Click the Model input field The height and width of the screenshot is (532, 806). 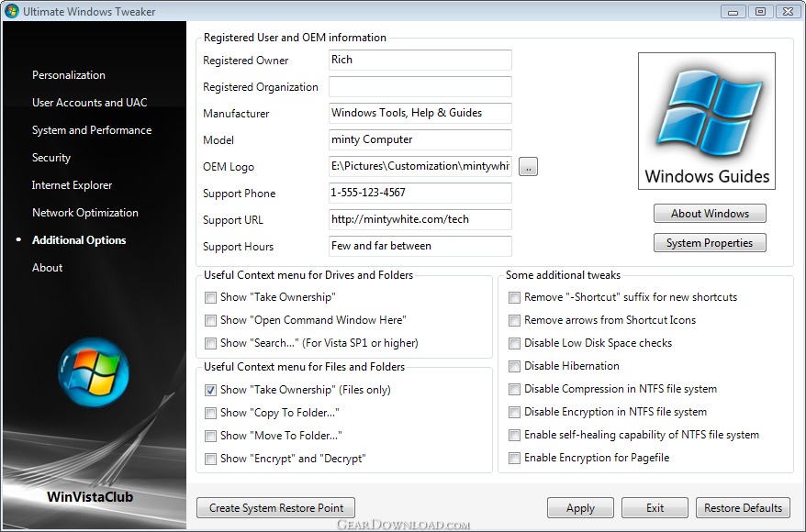click(x=420, y=139)
